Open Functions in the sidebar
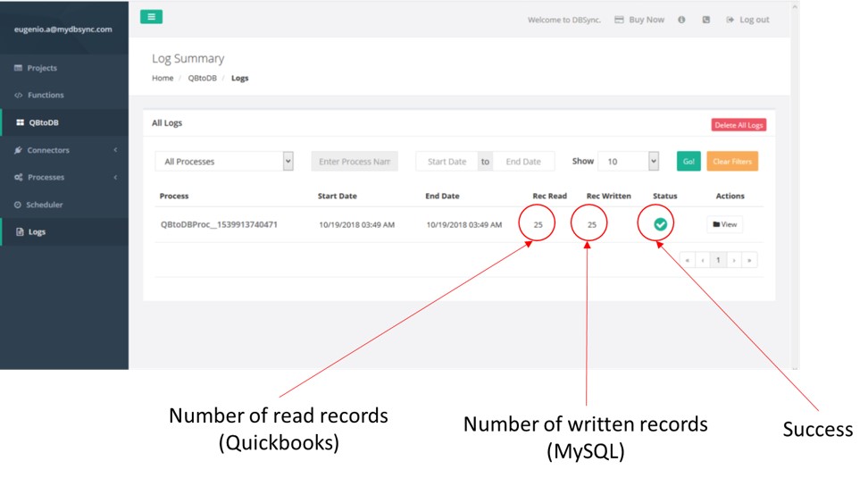Image resolution: width=868 pixels, height=478 pixels. coord(45,95)
